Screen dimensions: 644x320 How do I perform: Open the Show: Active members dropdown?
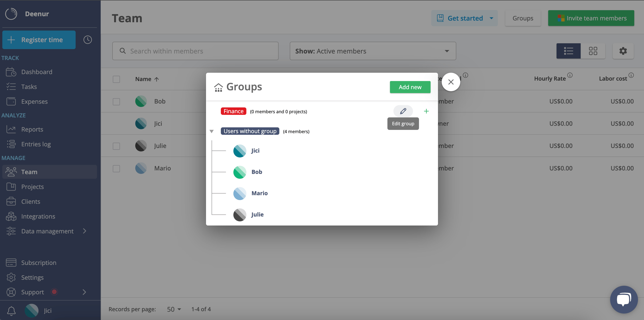pyautogui.click(x=373, y=51)
